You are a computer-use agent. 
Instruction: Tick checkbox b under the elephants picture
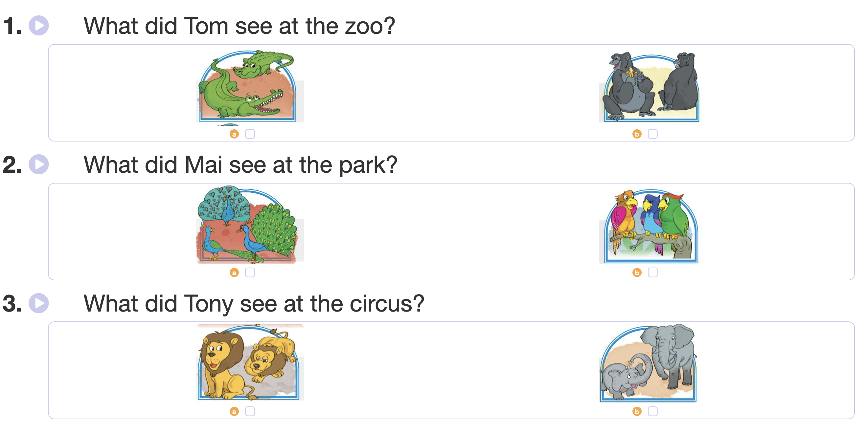652,411
